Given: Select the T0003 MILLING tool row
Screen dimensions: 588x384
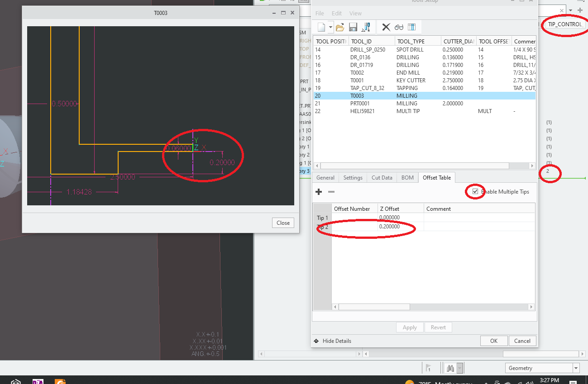Looking at the screenshot, I should (407, 95).
